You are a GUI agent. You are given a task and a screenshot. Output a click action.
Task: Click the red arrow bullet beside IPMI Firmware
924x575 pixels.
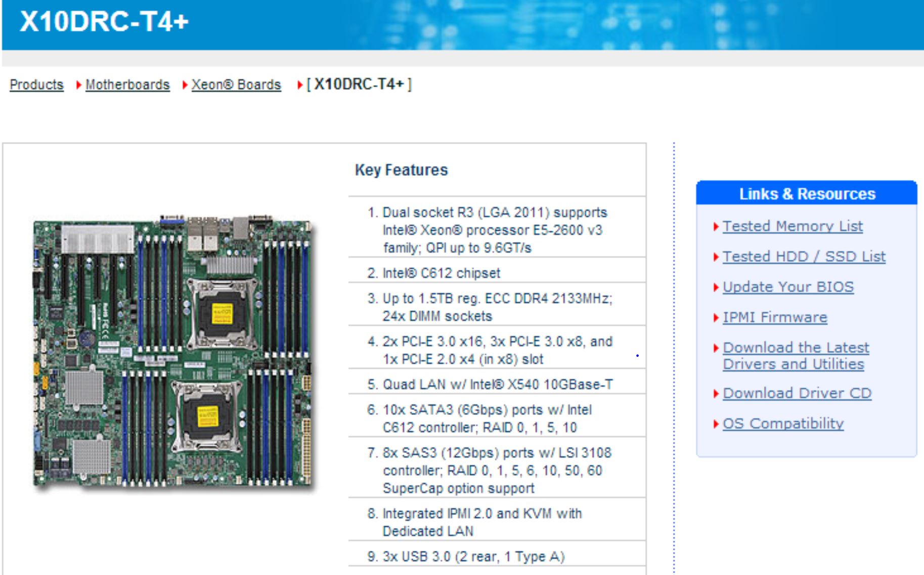click(716, 318)
